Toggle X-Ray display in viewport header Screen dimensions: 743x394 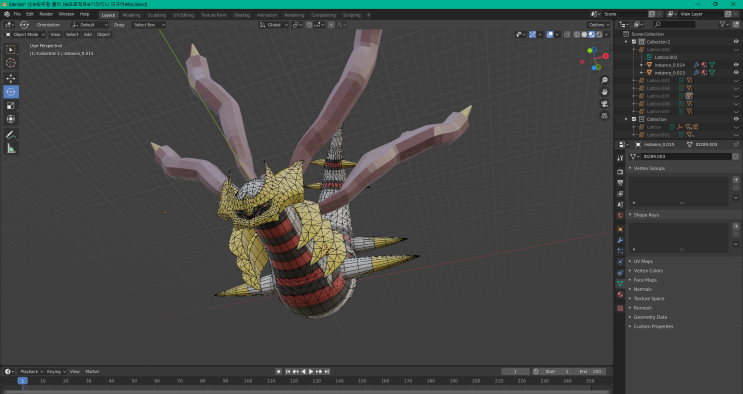[567, 35]
